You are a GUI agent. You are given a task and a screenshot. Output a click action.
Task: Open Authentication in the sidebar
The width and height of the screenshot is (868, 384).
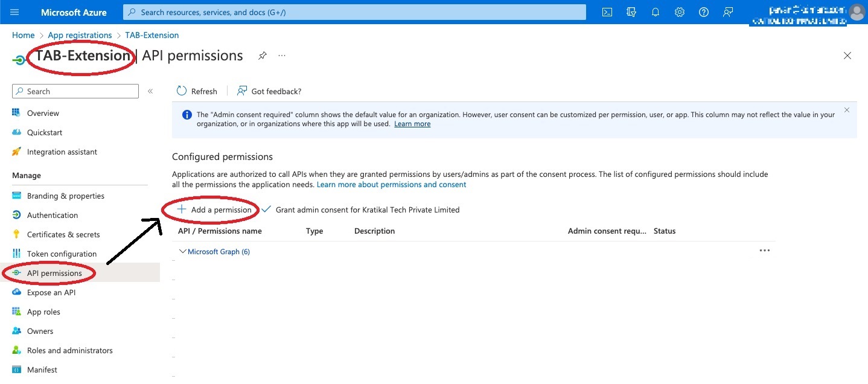[x=53, y=215]
